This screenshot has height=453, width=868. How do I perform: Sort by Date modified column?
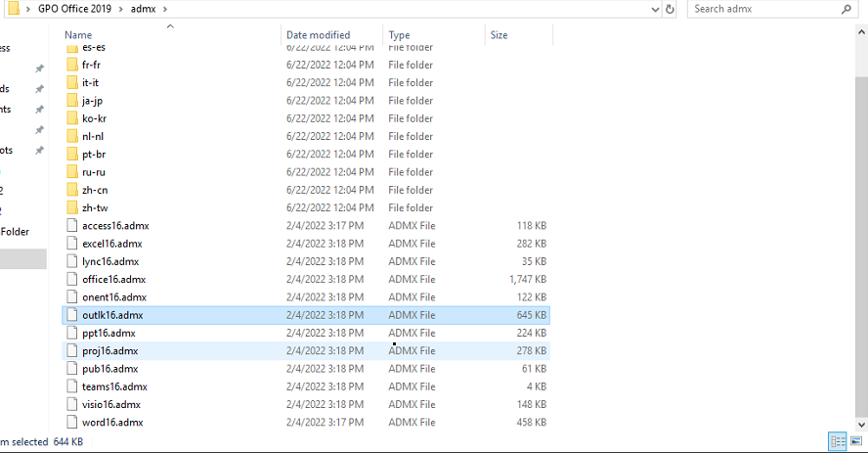tap(318, 35)
